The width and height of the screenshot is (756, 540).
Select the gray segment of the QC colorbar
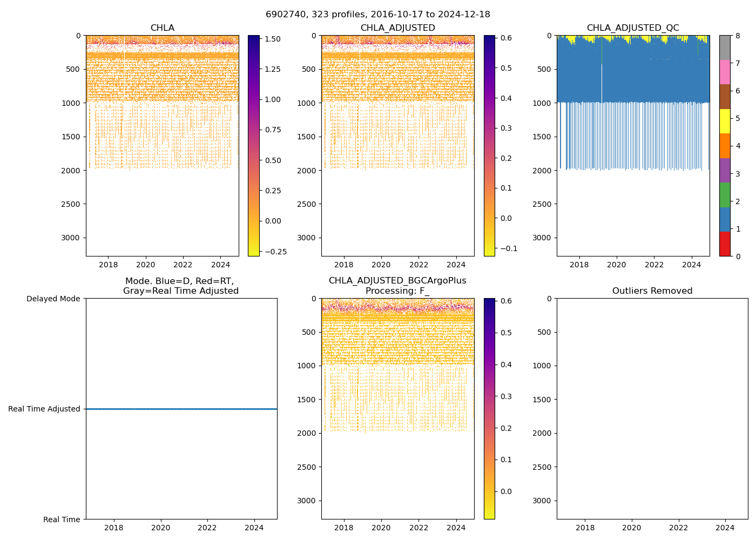(x=725, y=48)
